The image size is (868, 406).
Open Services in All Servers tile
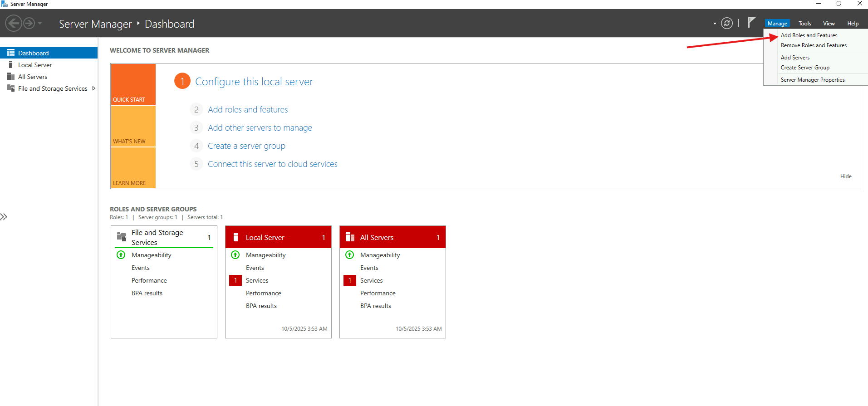(372, 281)
